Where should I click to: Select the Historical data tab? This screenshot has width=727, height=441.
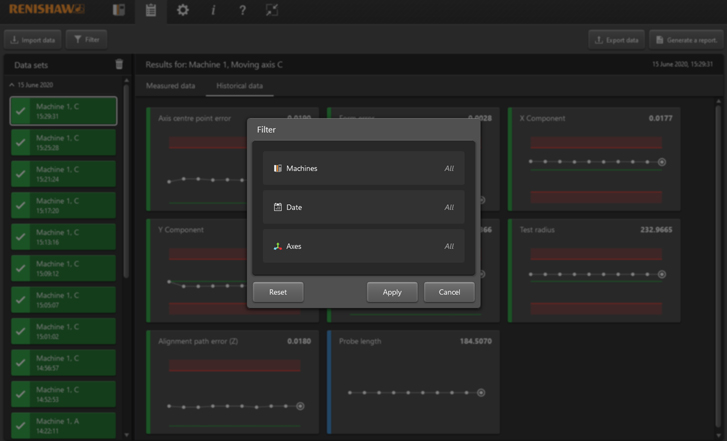[240, 86]
